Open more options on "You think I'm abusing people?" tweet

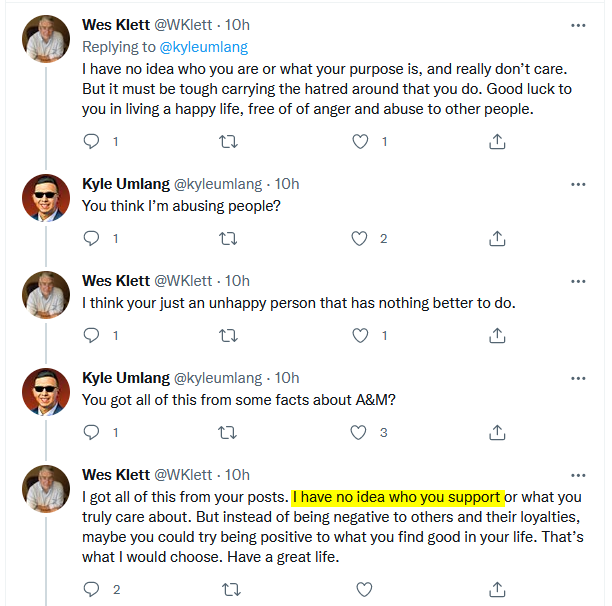tap(578, 184)
